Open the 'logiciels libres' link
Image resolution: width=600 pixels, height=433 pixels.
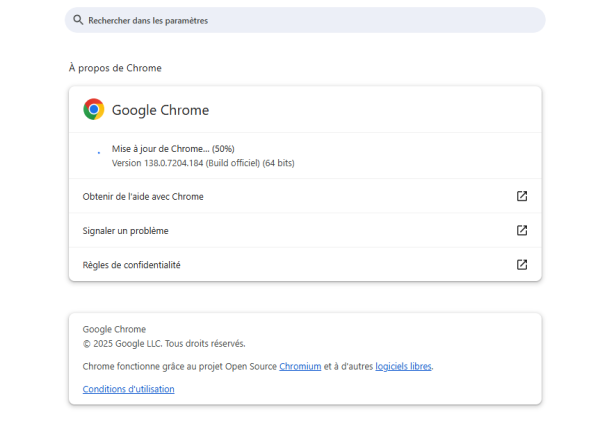click(x=403, y=366)
